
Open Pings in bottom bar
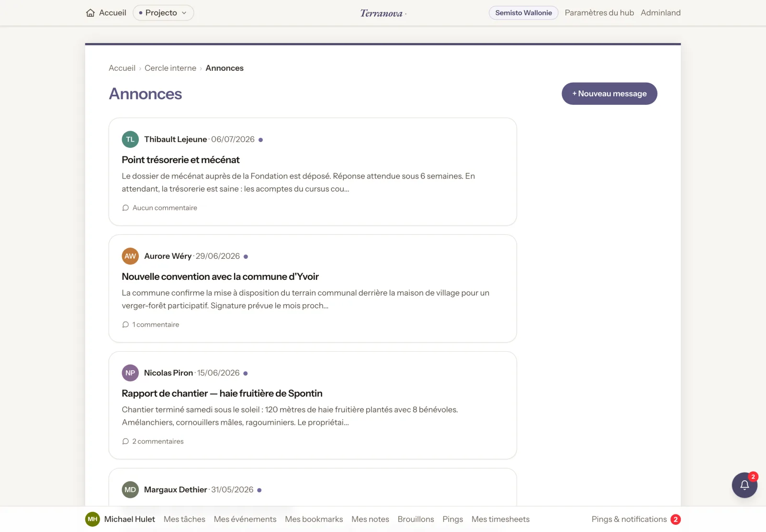453,519
